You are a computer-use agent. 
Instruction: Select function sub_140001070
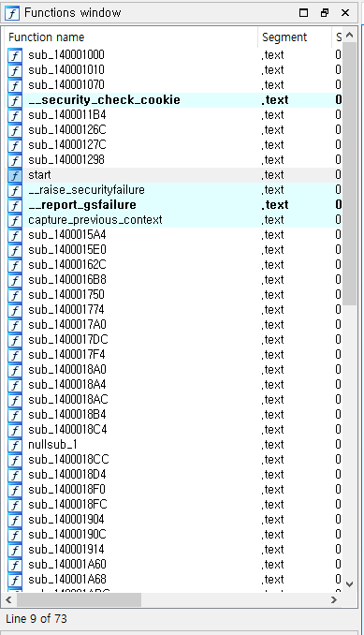click(66, 85)
